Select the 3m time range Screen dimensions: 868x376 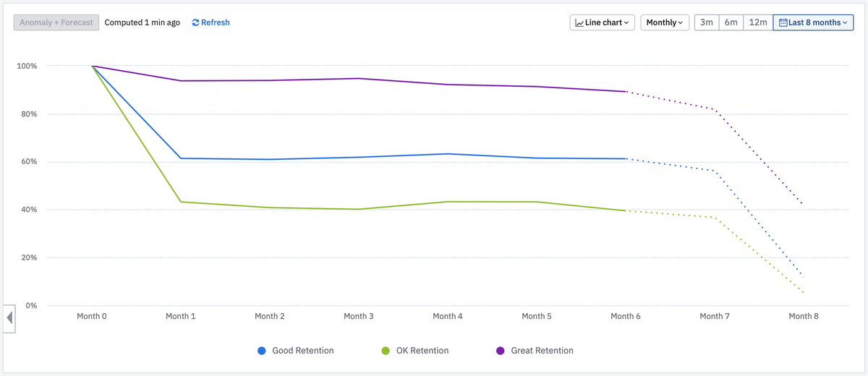pyautogui.click(x=707, y=22)
